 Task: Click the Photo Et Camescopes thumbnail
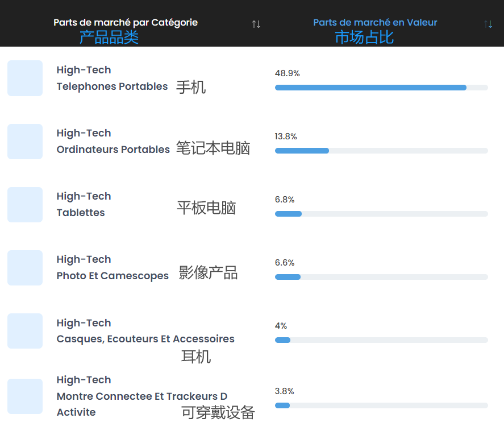click(25, 268)
